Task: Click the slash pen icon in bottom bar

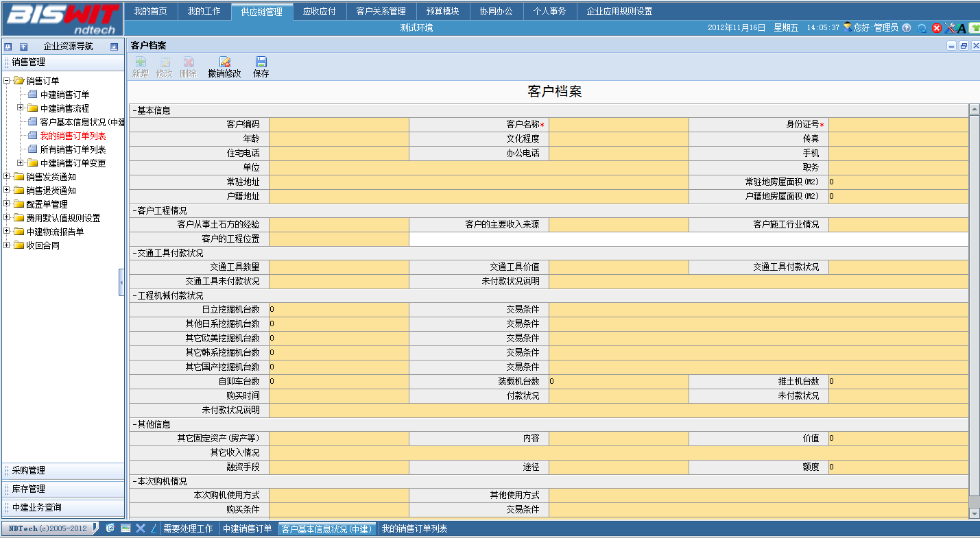Action: click(x=154, y=528)
